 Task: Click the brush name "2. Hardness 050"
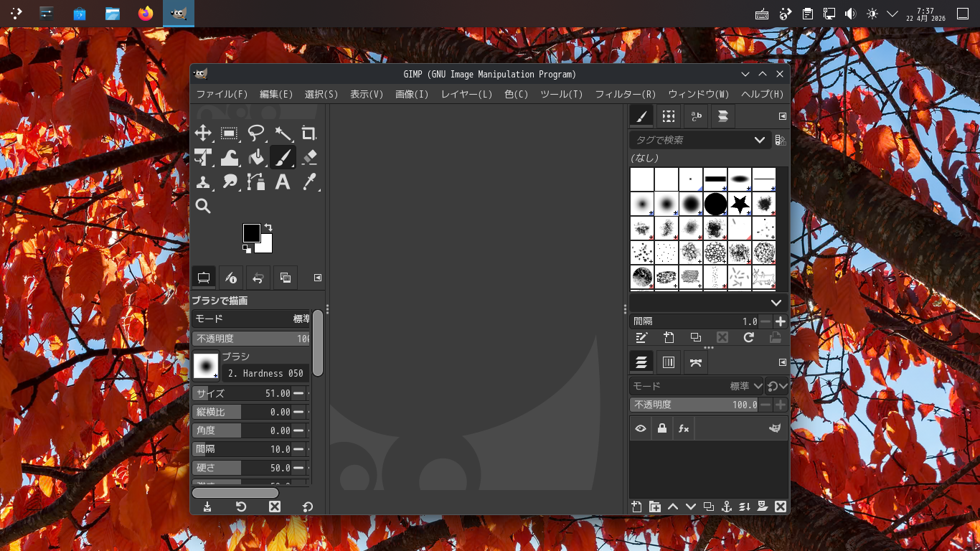pos(265,373)
